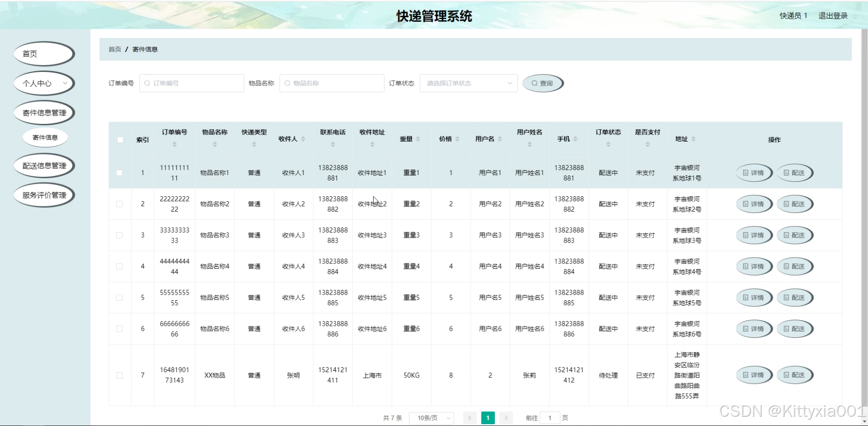This screenshot has width=868, height=426.
Task: Click 配送 for order row 2
Action: [x=795, y=204]
